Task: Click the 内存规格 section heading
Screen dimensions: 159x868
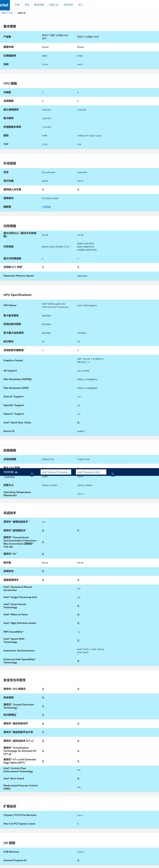Action: point(10,226)
